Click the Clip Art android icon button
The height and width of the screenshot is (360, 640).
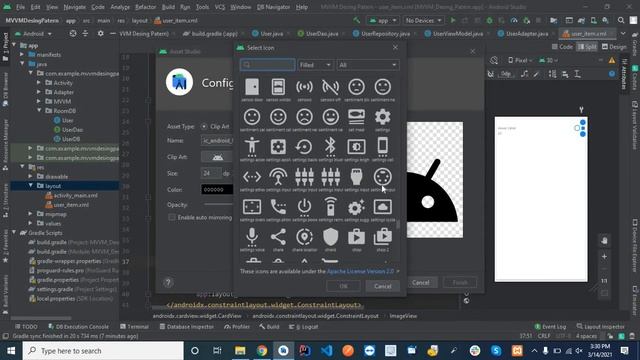click(x=217, y=157)
